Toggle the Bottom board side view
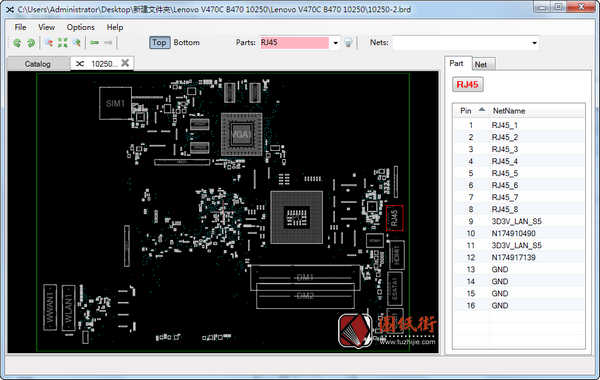This screenshot has width=600, height=380. click(x=186, y=42)
